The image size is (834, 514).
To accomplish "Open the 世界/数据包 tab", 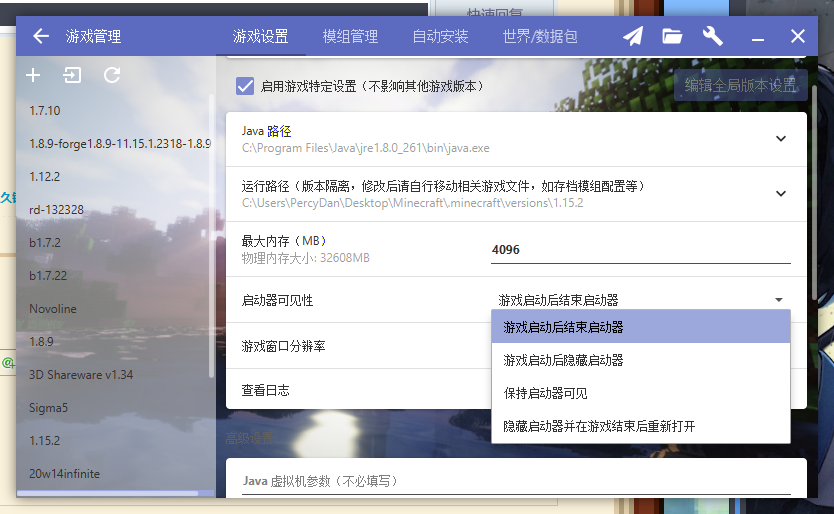I will (x=540, y=36).
